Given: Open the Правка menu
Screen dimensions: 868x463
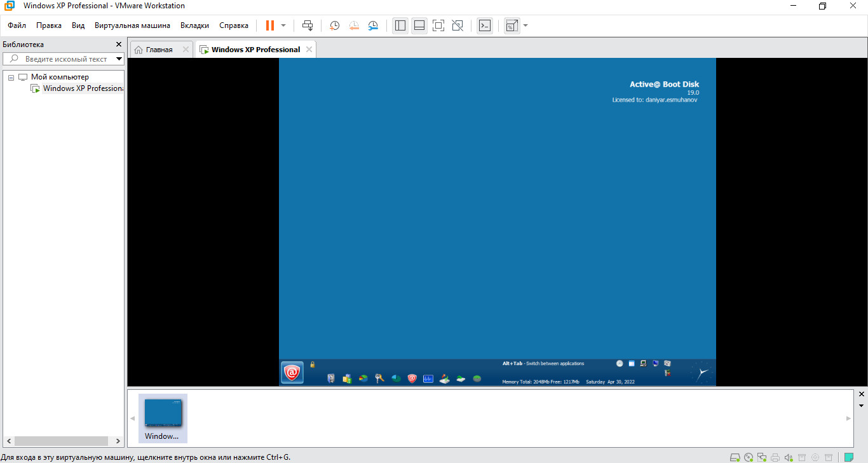Looking at the screenshot, I should 49,25.
